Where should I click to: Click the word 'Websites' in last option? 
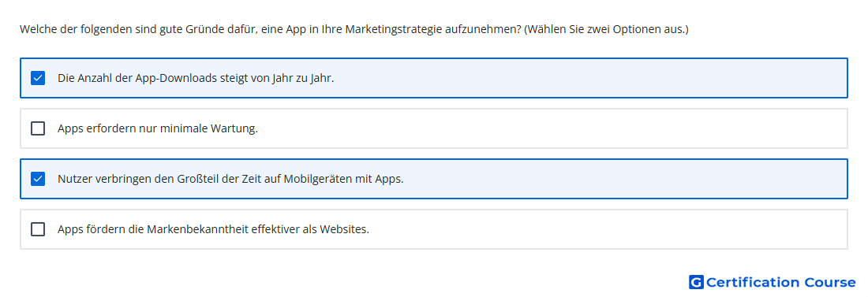pos(346,229)
